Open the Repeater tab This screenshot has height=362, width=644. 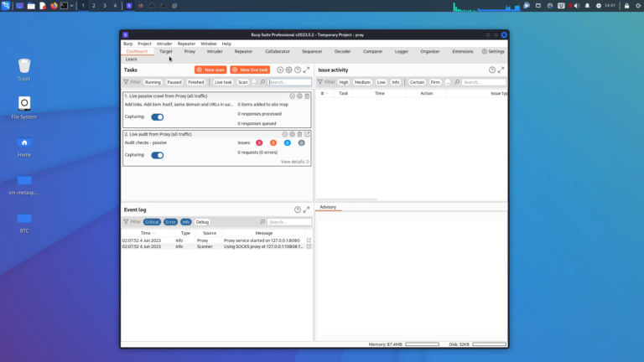[243, 51]
